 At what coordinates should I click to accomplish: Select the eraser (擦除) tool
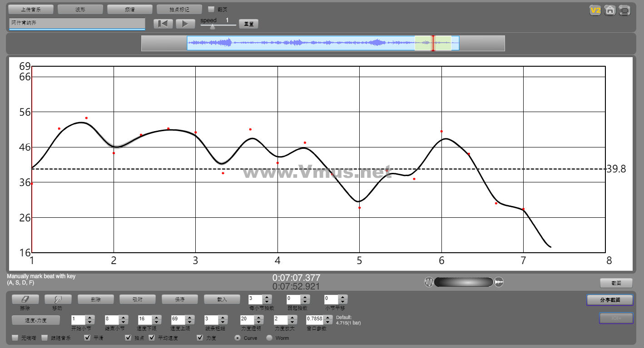(x=25, y=299)
